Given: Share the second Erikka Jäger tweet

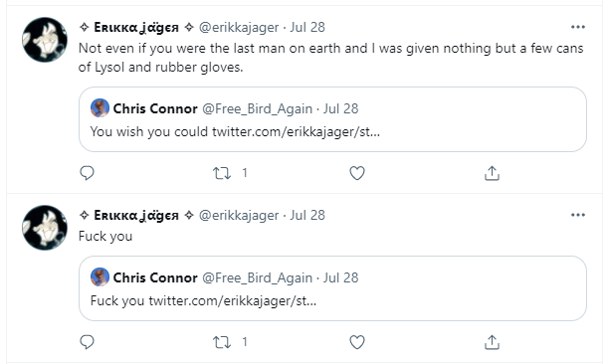Looking at the screenshot, I should [x=492, y=342].
